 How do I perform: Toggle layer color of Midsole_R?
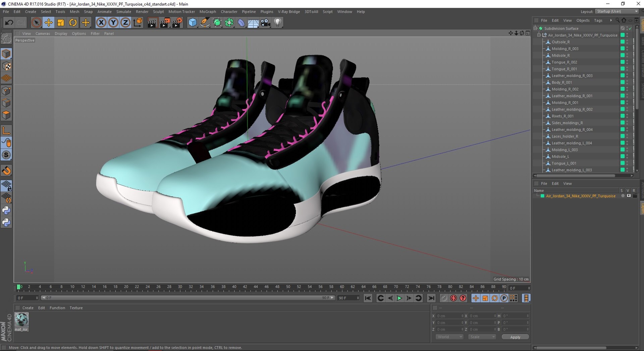623,55
